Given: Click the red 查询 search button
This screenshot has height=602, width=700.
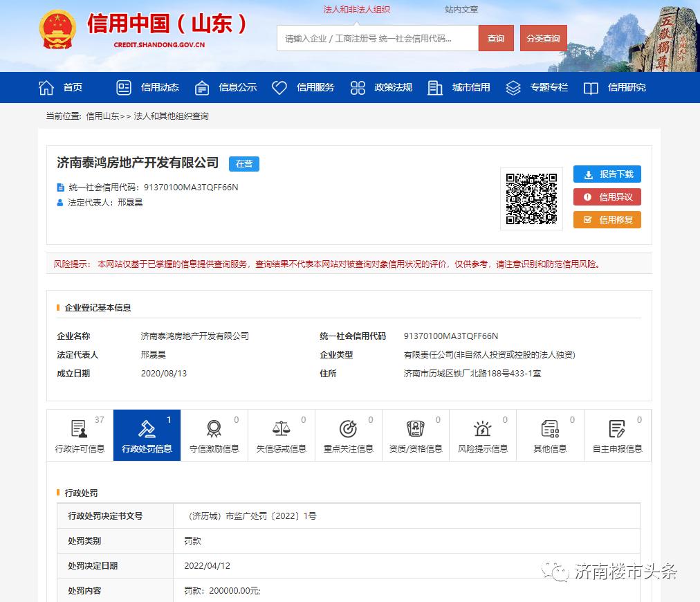Looking at the screenshot, I should click(496, 38).
